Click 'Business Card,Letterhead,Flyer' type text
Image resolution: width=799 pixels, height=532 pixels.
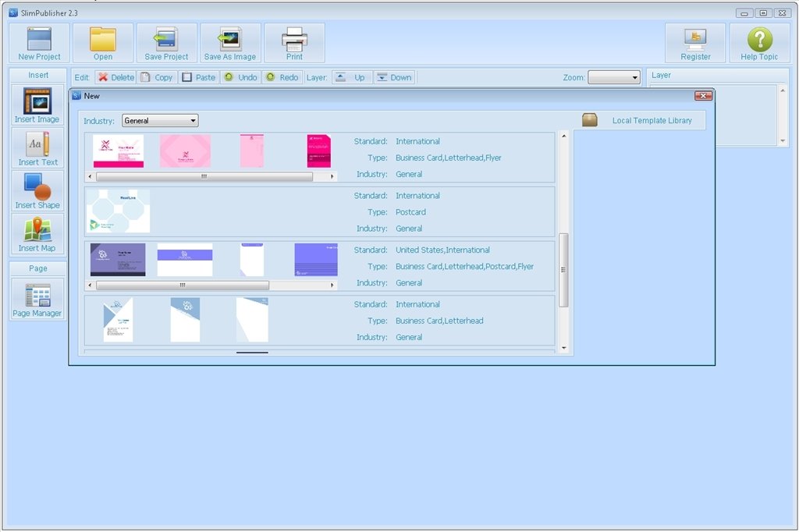click(449, 158)
